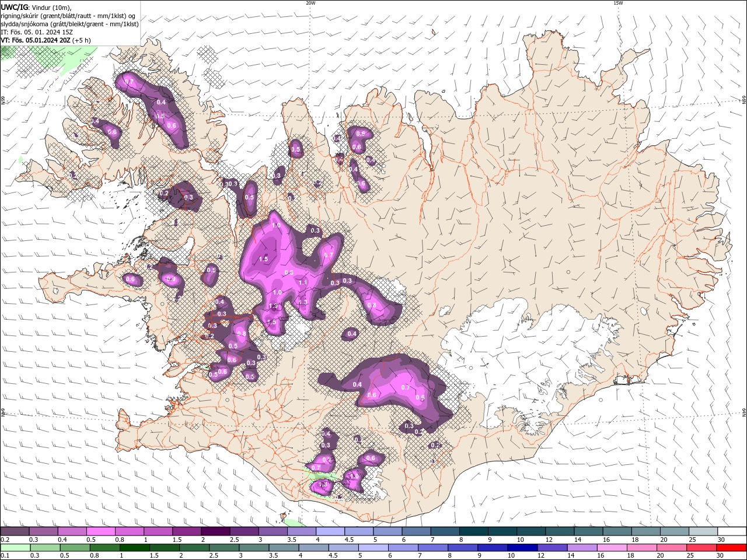Viewport: 747px width, 560px height.
Task: Click white top legend swatch after 30
Action: click(732, 531)
